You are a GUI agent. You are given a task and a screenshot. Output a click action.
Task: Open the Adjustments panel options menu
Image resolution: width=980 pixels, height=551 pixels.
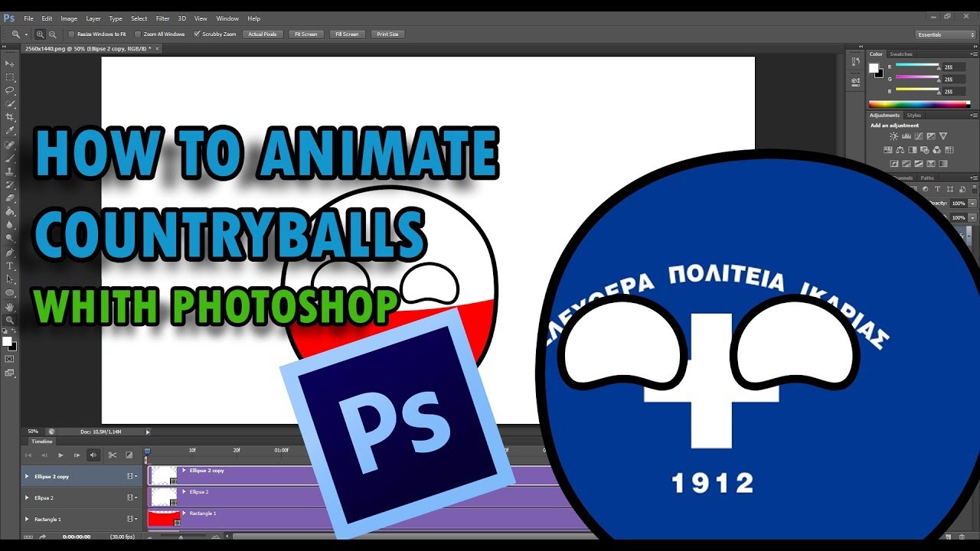[x=972, y=116]
